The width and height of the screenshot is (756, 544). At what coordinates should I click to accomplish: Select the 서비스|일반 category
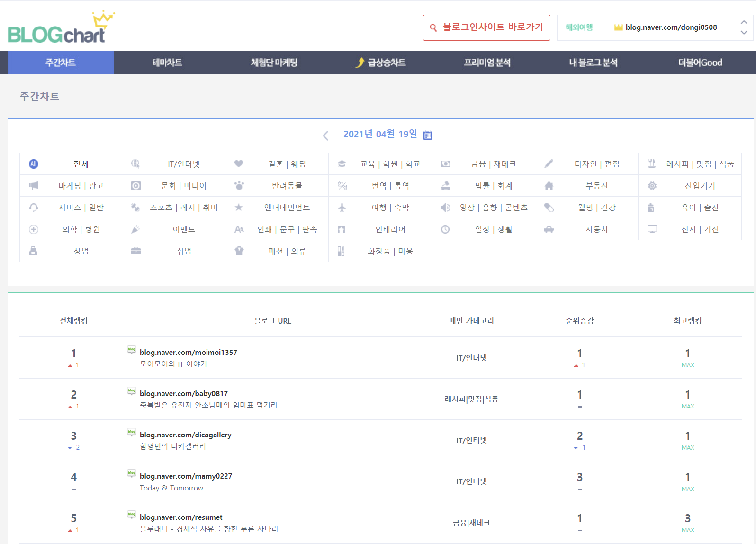tap(81, 208)
